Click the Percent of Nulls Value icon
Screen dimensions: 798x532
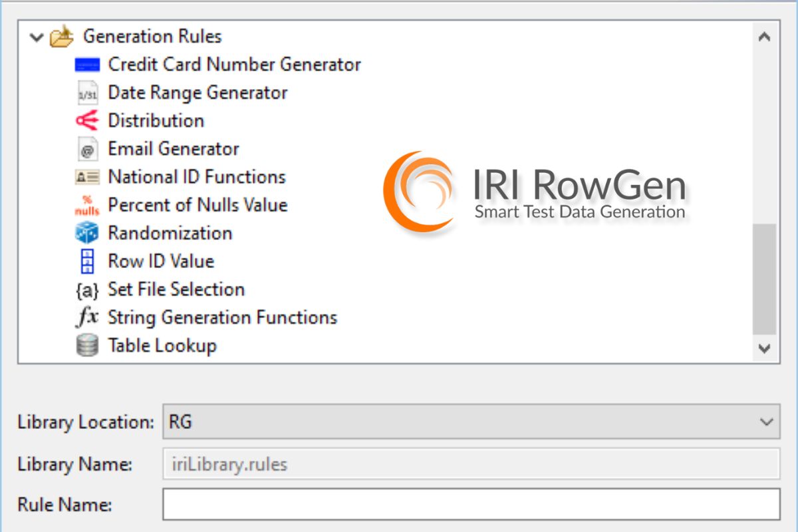[x=87, y=205]
